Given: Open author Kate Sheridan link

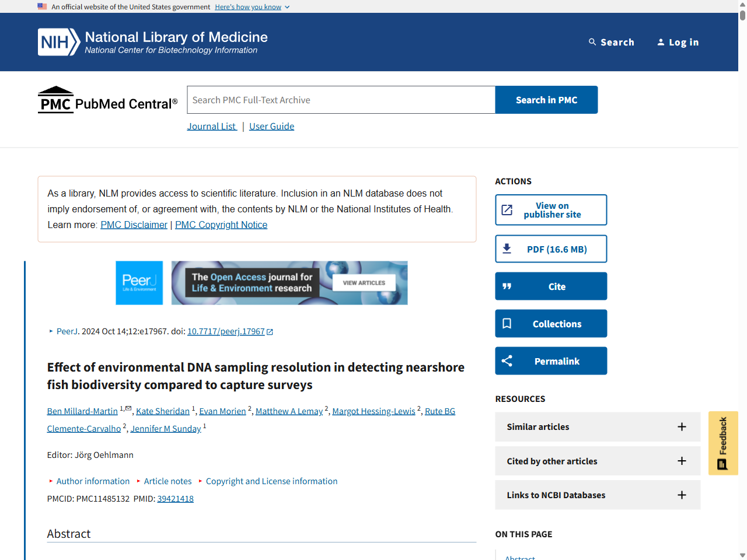Looking at the screenshot, I should pyautogui.click(x=163, y=411).
